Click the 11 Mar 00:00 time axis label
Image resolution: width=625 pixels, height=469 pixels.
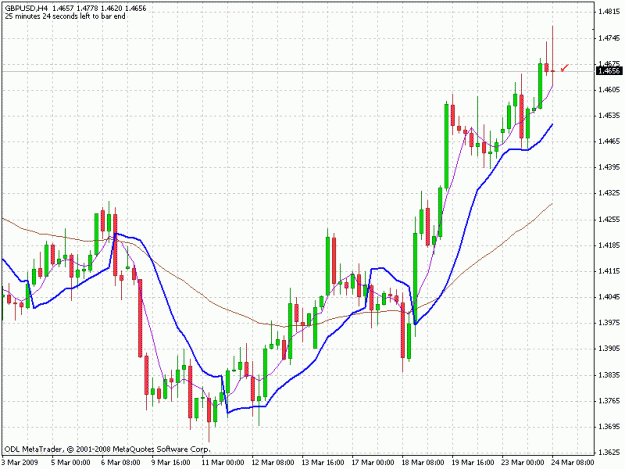[x=222, y=462]
